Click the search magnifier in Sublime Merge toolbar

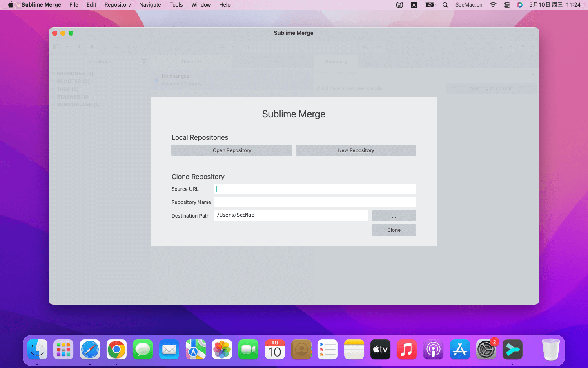pos(366,47)
